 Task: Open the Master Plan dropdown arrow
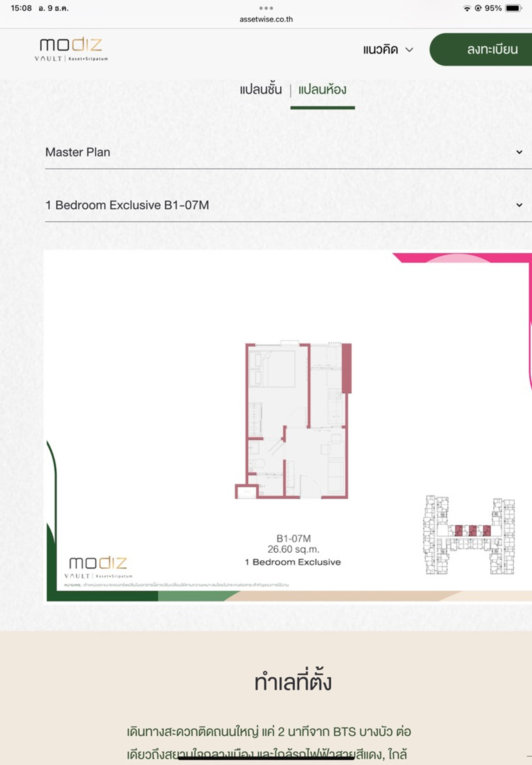(x=519, y=152)
